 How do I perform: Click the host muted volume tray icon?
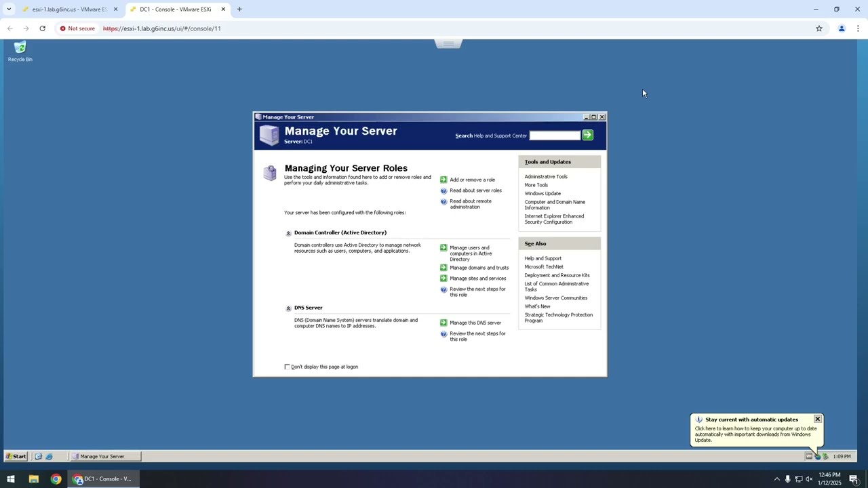click(809, 479)
